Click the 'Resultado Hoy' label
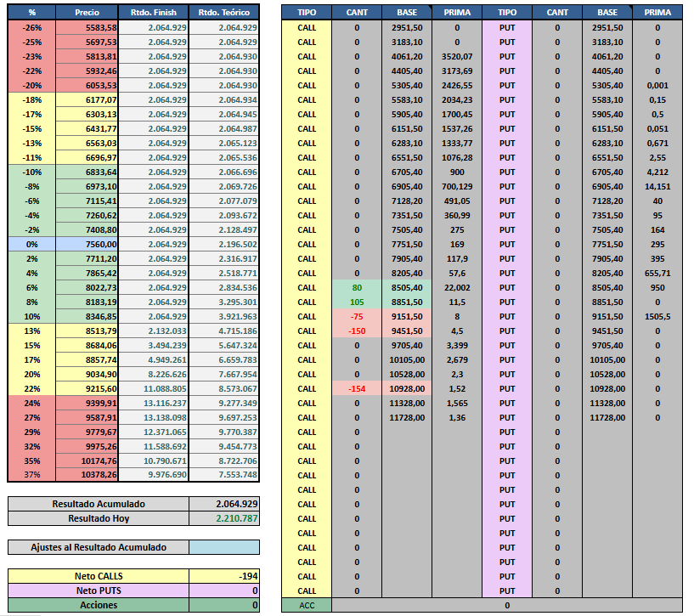Screen dimensions: 694x616 tap(99, 518)
